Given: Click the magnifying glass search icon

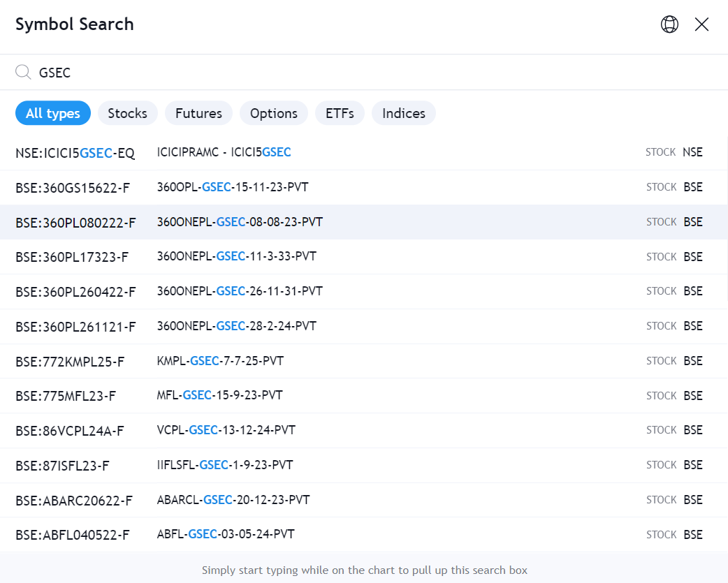Looking at the screenshot, I should tap(23, 73).
